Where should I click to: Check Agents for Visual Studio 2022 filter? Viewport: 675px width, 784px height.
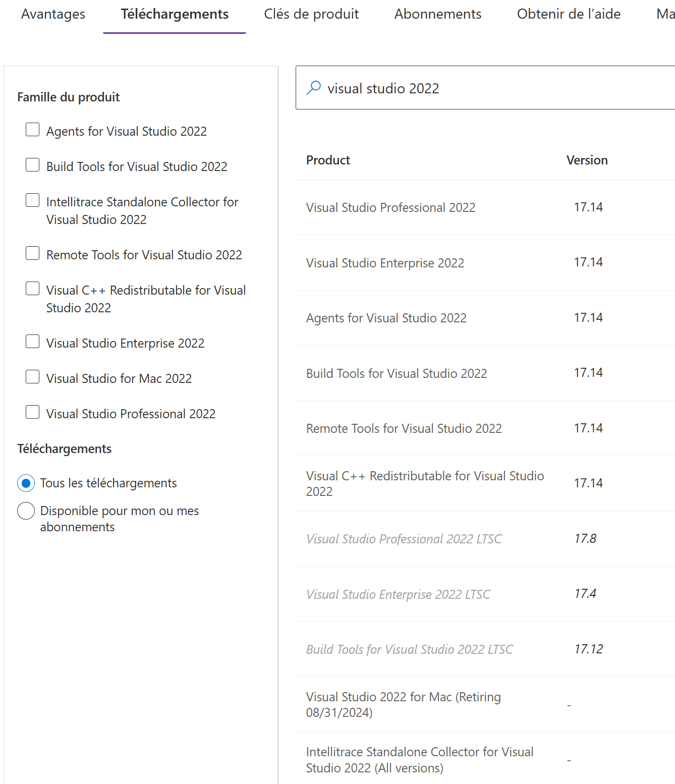coord(33,130)
